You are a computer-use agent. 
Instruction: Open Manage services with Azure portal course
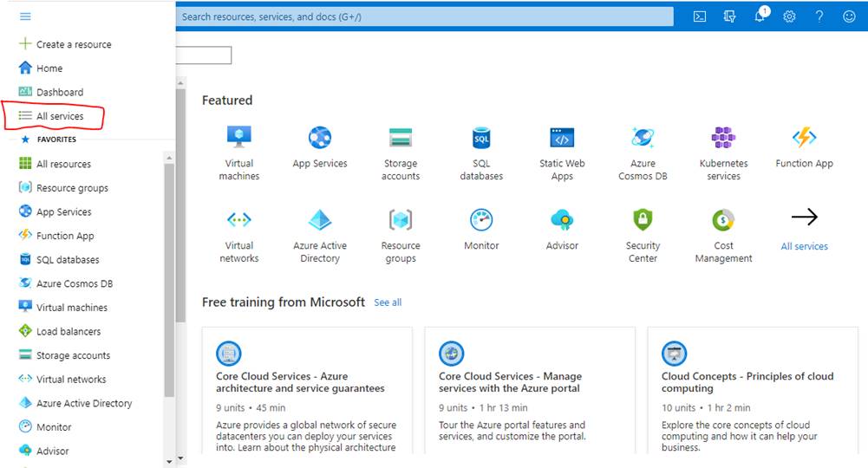pos(530,391)
